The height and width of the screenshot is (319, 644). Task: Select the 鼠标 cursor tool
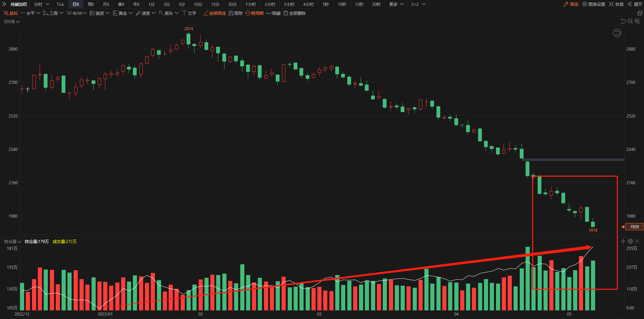coord(11,13)
